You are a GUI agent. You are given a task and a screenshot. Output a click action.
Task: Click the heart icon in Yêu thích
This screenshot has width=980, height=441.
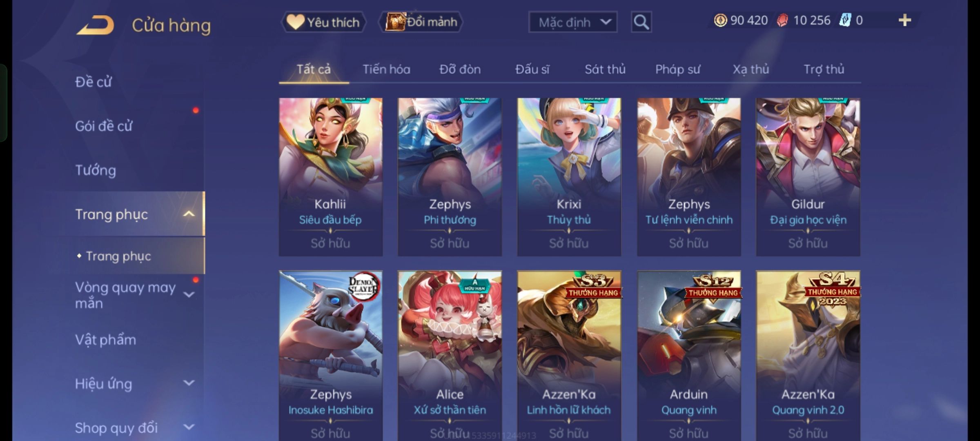(295, 22)
